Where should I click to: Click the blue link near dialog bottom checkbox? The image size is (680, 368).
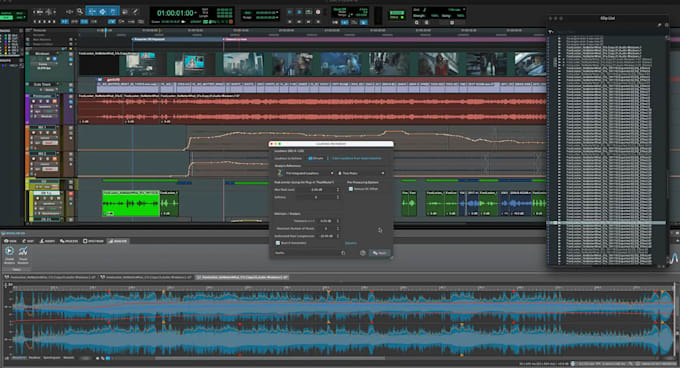click(x=351, y=243)
